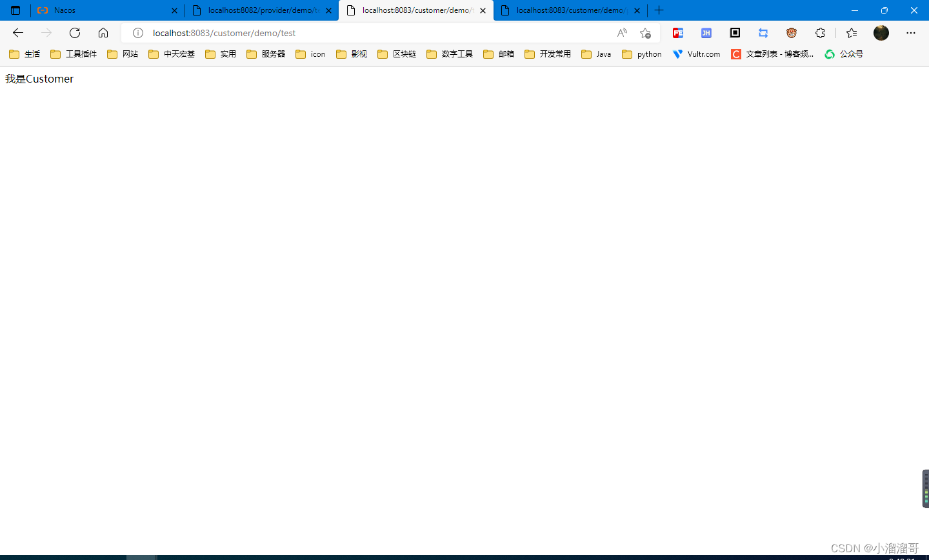Open a new tab
929x560 pixels.
pos(659,10)
